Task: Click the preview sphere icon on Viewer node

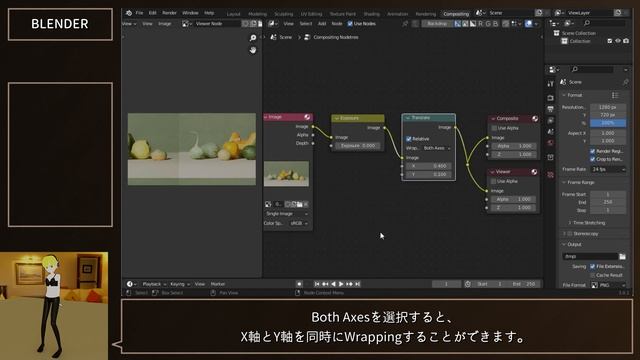Action: (x=534, y=172)
